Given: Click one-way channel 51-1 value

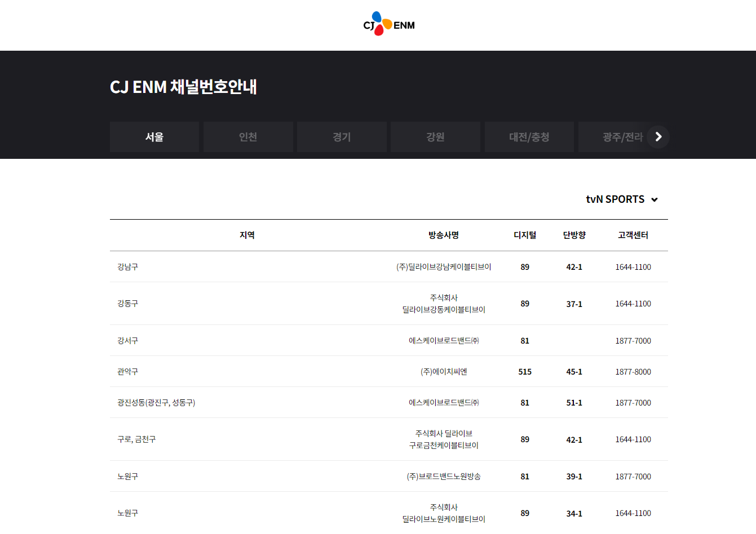Looking at the screenshot, I should (x=574, y=403).
